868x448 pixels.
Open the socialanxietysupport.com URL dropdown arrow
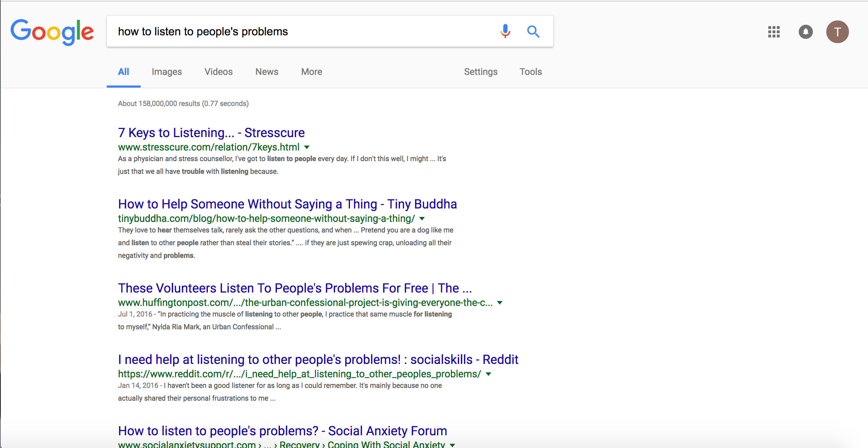452,445
